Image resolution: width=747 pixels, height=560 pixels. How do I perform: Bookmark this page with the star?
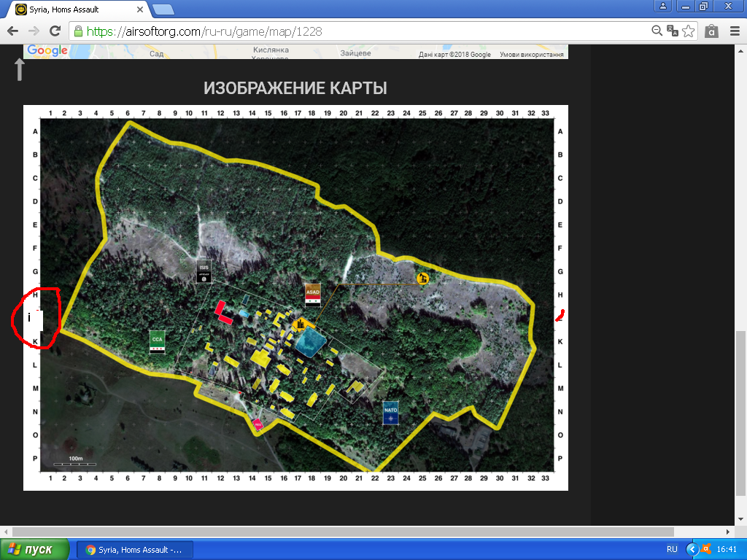(x=689, y=31)
